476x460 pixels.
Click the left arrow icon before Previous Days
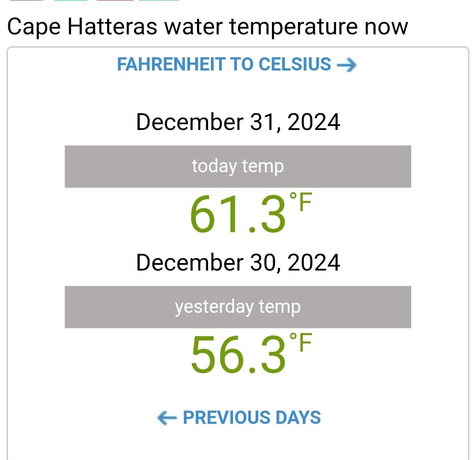click(167, 418)
